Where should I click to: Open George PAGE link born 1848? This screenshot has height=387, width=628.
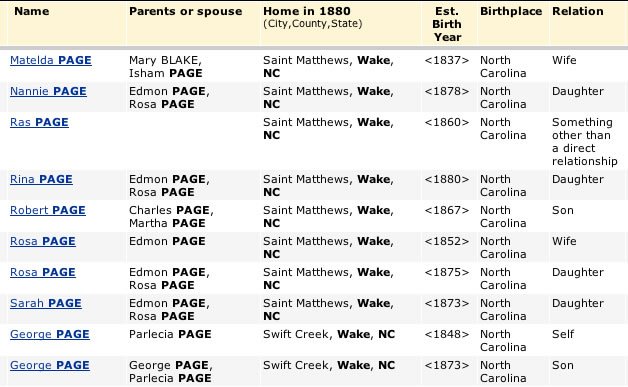(x=50, y=334)
